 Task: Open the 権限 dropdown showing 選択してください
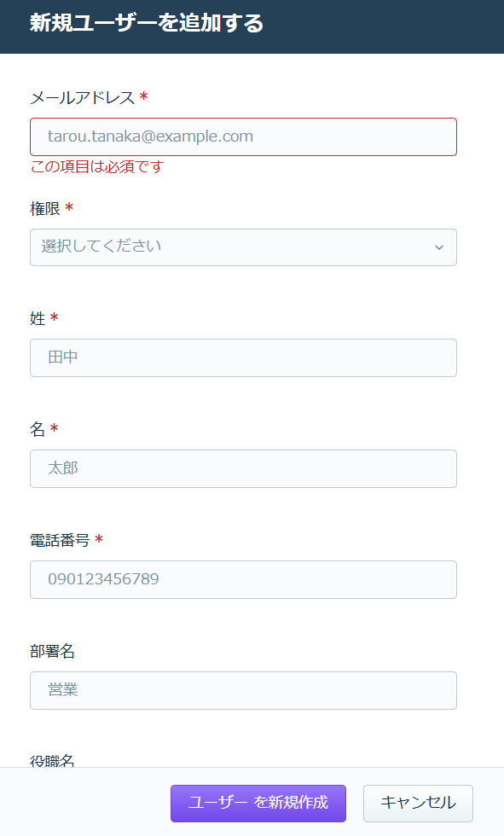244,247
